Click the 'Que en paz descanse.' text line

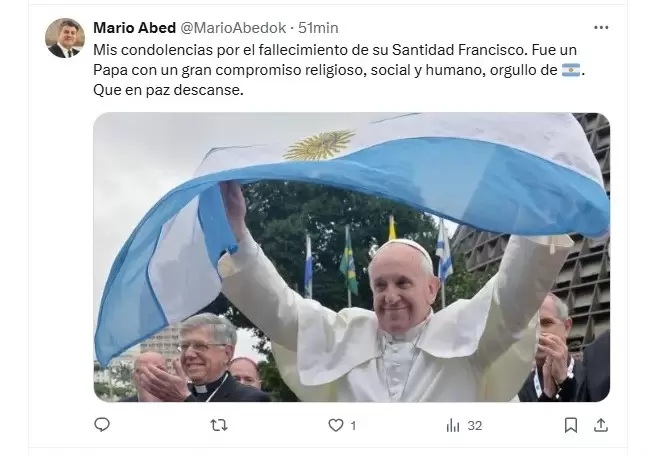169,90
